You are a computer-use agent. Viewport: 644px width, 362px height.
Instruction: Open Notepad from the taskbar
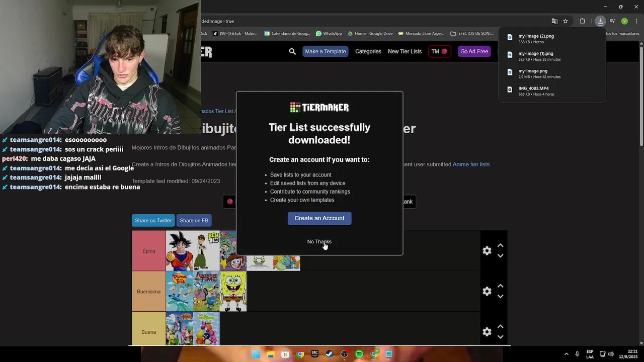389,354
